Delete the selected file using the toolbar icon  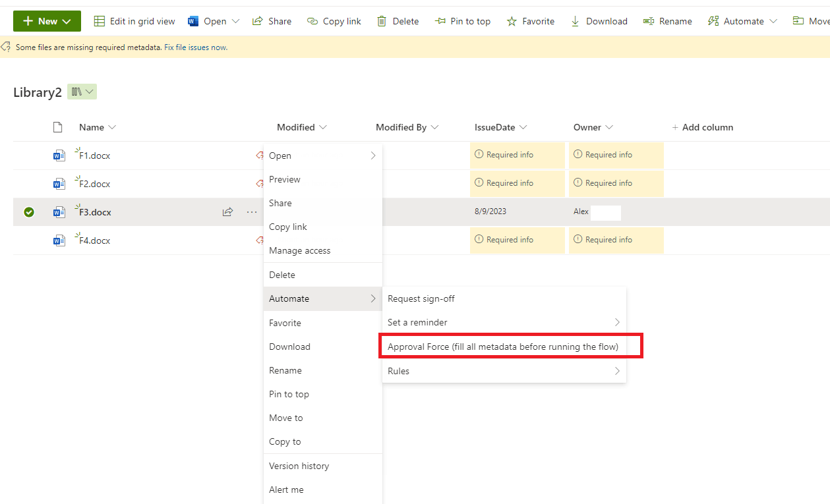(398, 20)
